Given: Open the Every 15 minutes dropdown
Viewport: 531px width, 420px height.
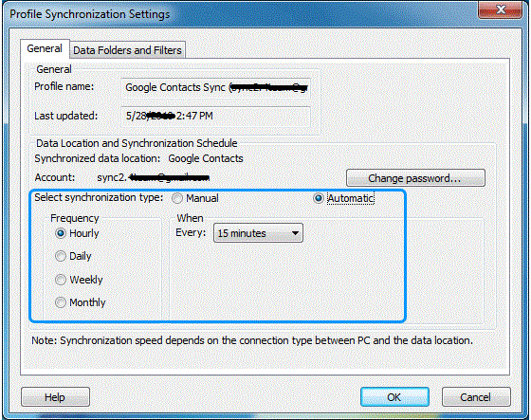Looking at the screenshot, I should 258,233.
